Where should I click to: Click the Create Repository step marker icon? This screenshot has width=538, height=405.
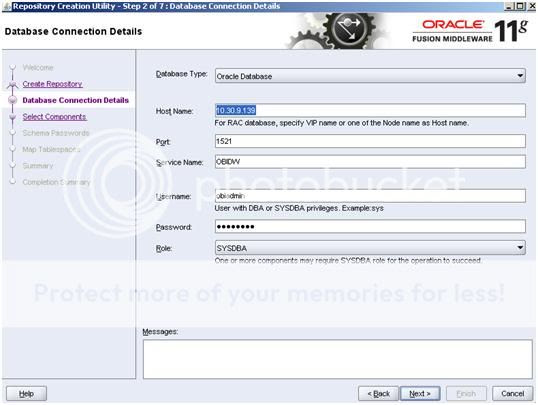tap(13, 84)
